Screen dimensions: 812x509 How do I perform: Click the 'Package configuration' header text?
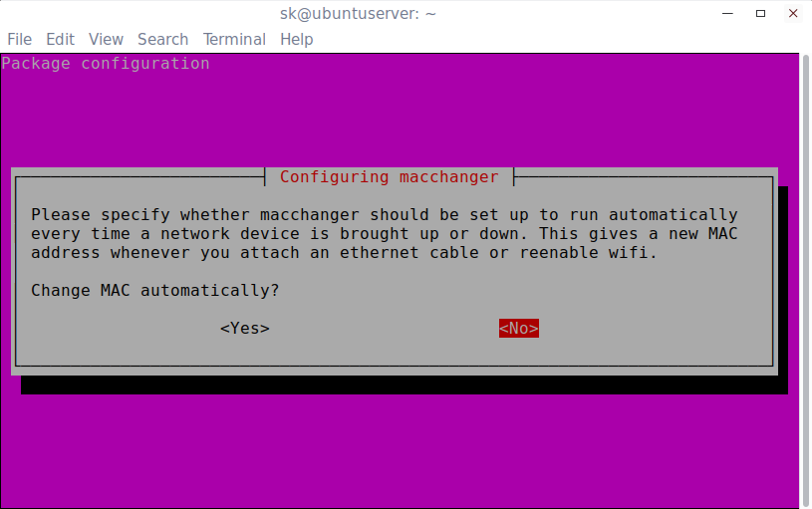click(x=106, y=63)
